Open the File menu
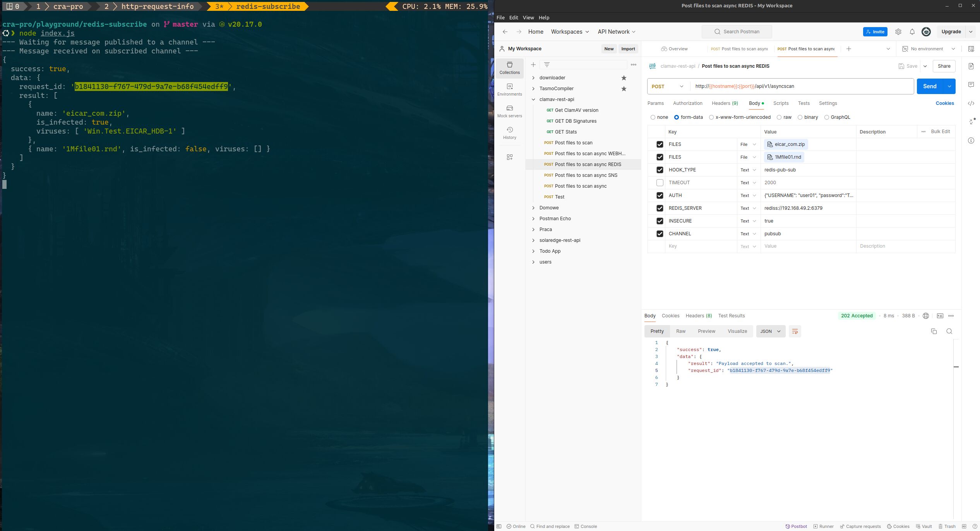 point(500,17)
